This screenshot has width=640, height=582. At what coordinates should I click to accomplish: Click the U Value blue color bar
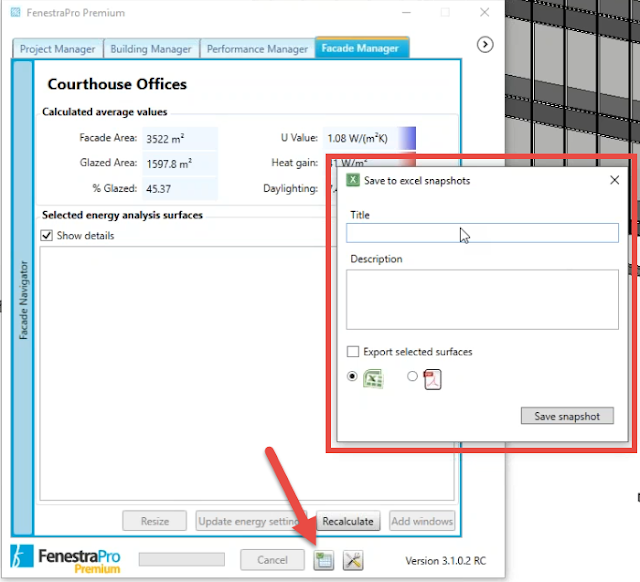[407, 138]
